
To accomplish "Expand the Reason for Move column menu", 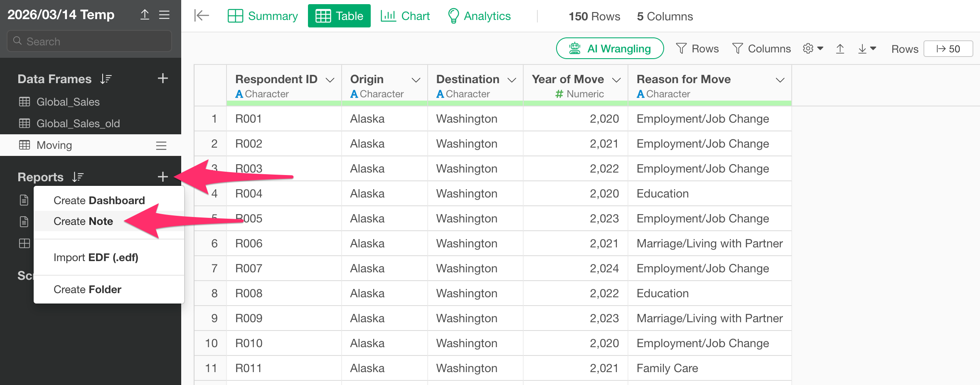I will click(x=780, y=80).
